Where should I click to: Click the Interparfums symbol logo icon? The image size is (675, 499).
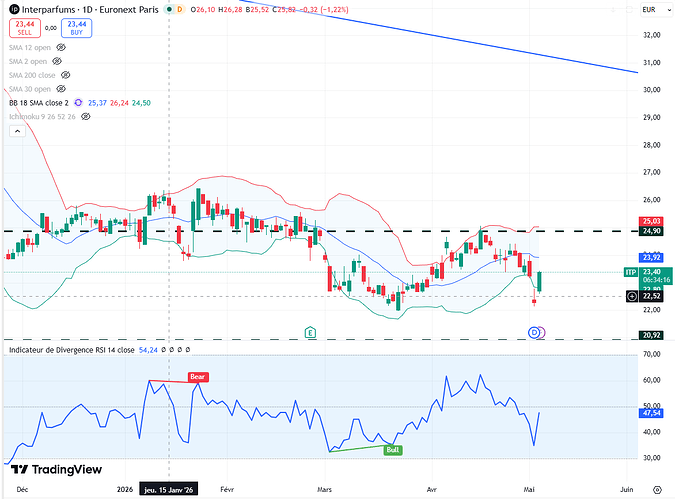pos(14,9)
